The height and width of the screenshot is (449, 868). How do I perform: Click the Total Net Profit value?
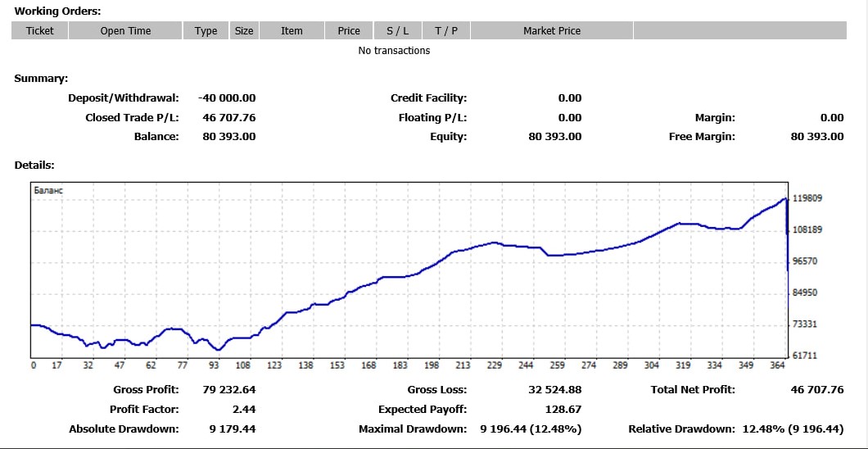click(x=816, y=390)
